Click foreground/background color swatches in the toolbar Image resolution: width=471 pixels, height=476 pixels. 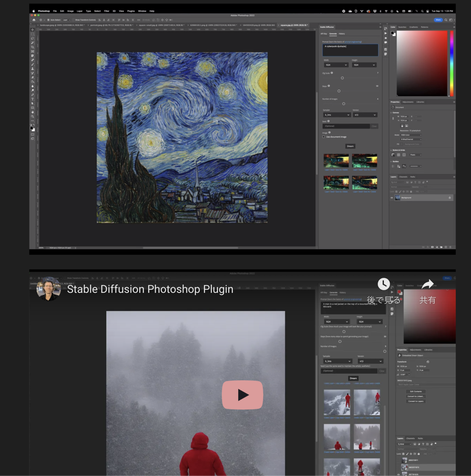pos(33,129)
